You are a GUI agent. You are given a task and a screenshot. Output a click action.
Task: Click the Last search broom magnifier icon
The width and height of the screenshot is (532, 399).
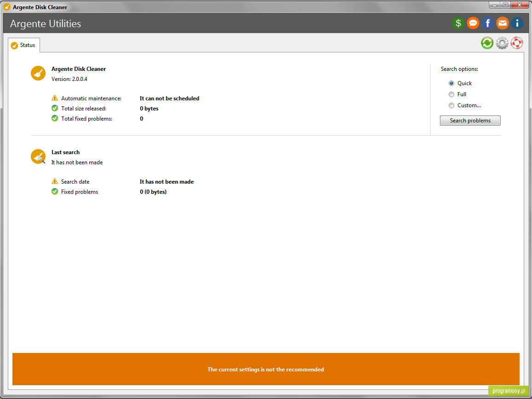[x=38, y=157]
